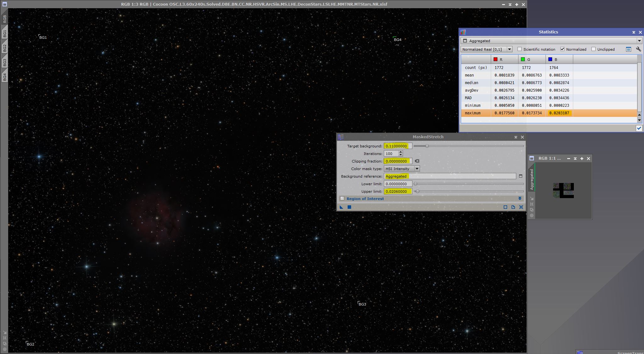This screenshot has height=354, width=644.
Task: Toggle the Unclipped checkbox
Action: (593, 49)
